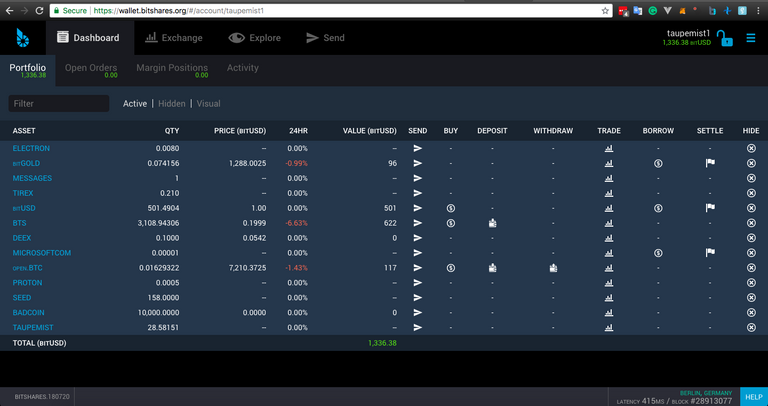The image size is (768, 406).
Task: Open the trade chart icon for bitGOLD
Action: pos(609,163)
